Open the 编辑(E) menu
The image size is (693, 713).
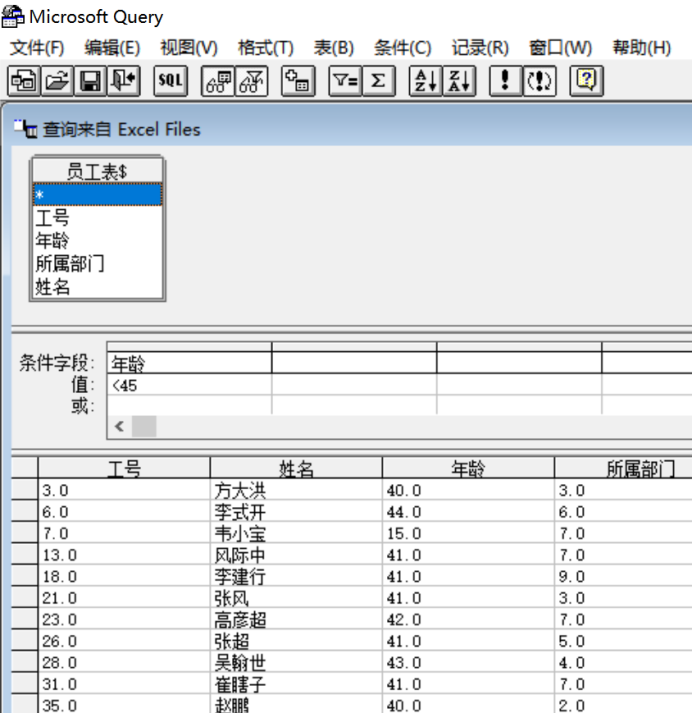click(x=112, y=48)
